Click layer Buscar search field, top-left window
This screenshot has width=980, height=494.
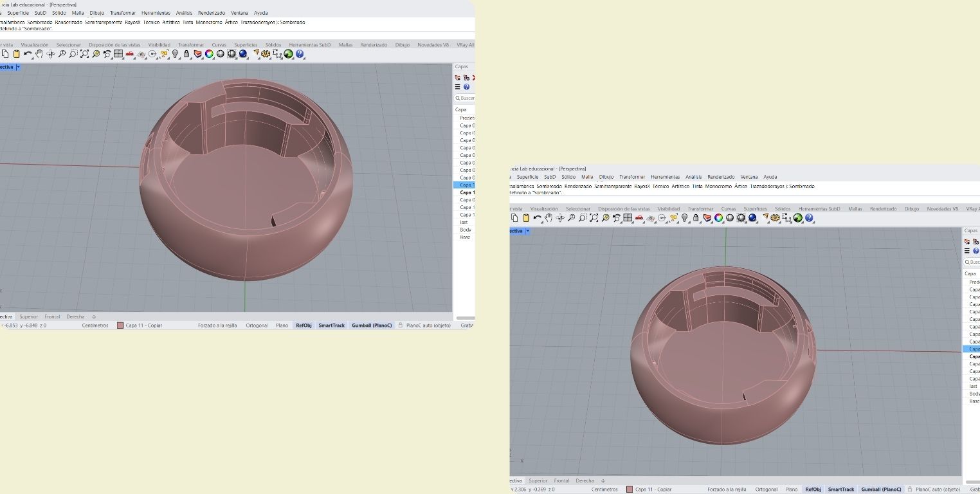tap(464, 98)
